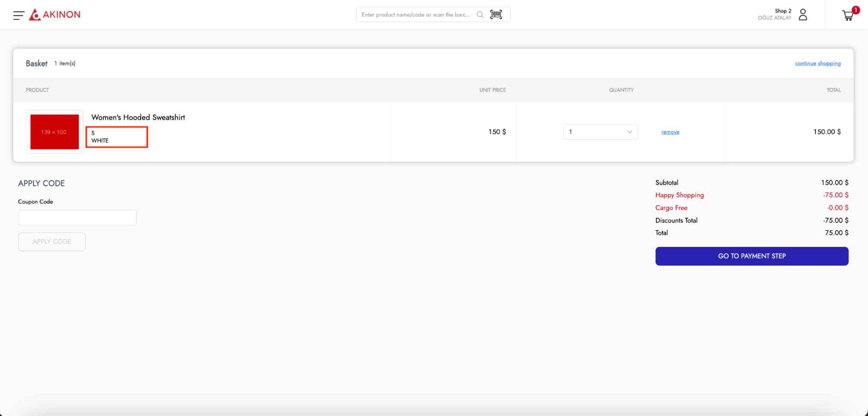
Task: Click the red cart item count badge
Action: (855, 10)
